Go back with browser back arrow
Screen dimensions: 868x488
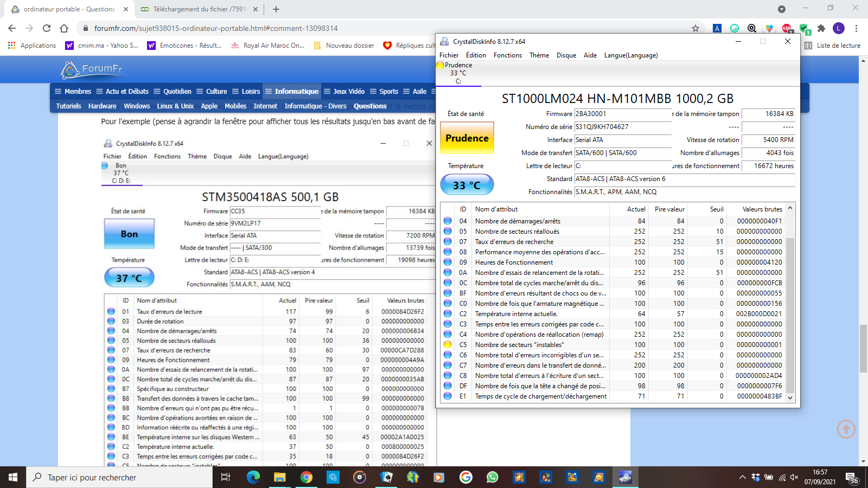[x=12, y=28]
